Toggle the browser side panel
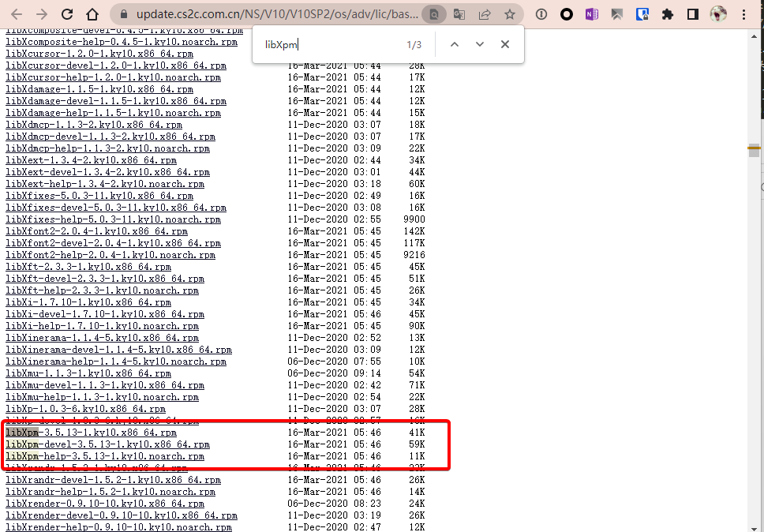 click(x=693, y=15)
